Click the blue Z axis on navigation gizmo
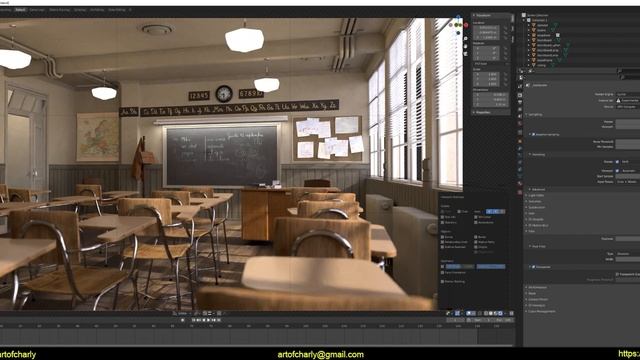The width and height of the screenshot is (640, 360). tap(458, 17)
